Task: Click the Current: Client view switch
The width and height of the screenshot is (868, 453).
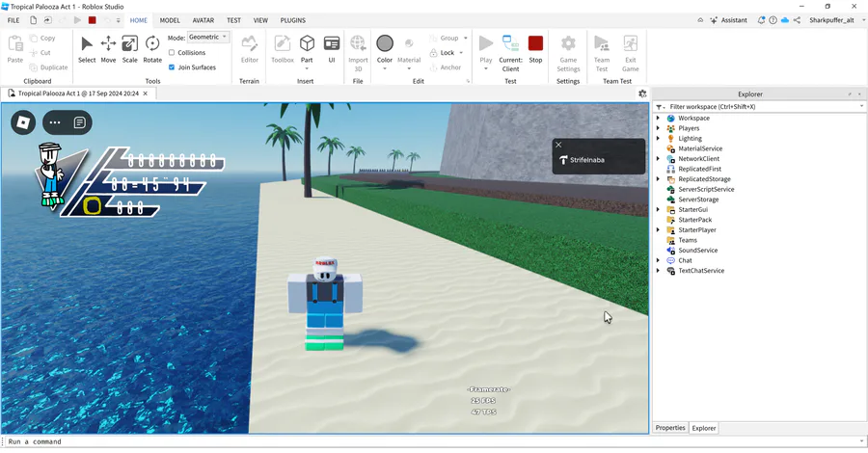Action: (x=510, y=53)
